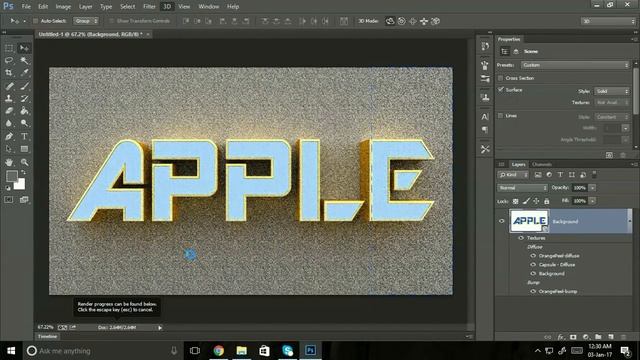Click the Roll 3D object mode icon
Image resolution: width=640 pixels, height=360 pixels.
coord(402,21)
